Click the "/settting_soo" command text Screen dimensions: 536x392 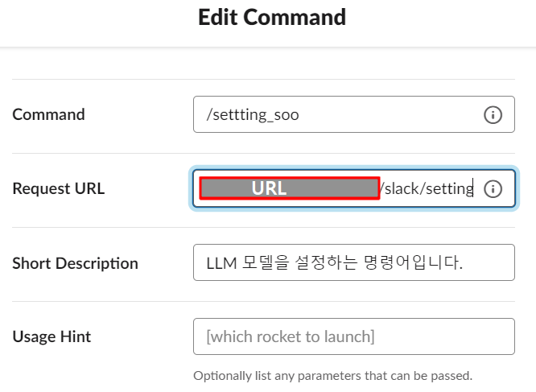pyautogui.click(x=253, y=115)
